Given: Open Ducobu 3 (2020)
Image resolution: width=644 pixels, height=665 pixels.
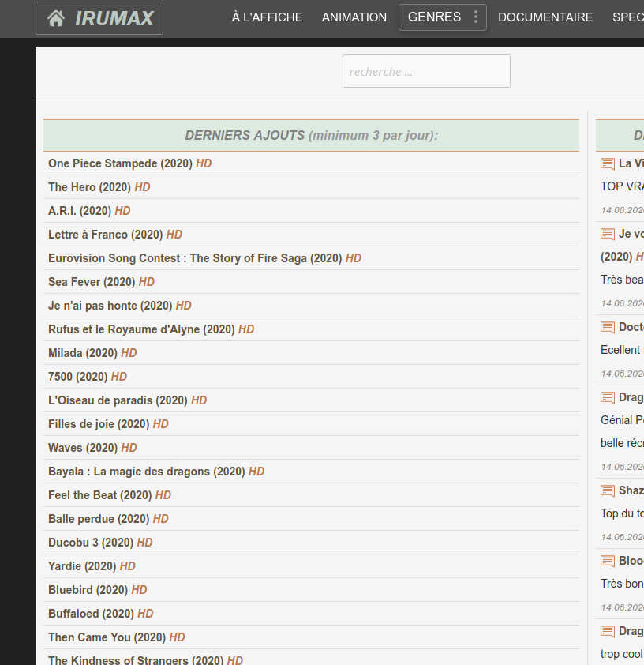Looking at the screenshot, I should pyautogui.click(x=100, y=543).
